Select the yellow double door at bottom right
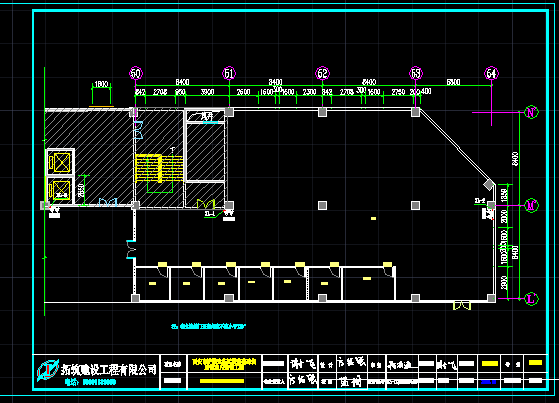This screenshot has width=559, height=403. click(462, 306)
